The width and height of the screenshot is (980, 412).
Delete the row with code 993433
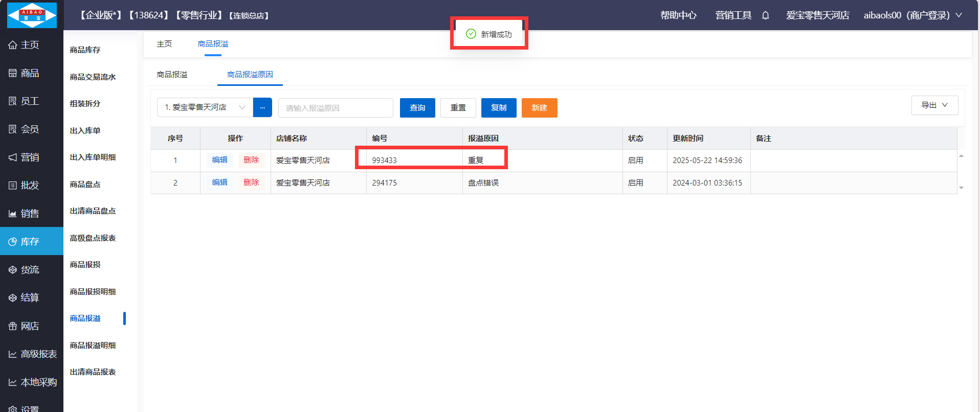(251, 160)
